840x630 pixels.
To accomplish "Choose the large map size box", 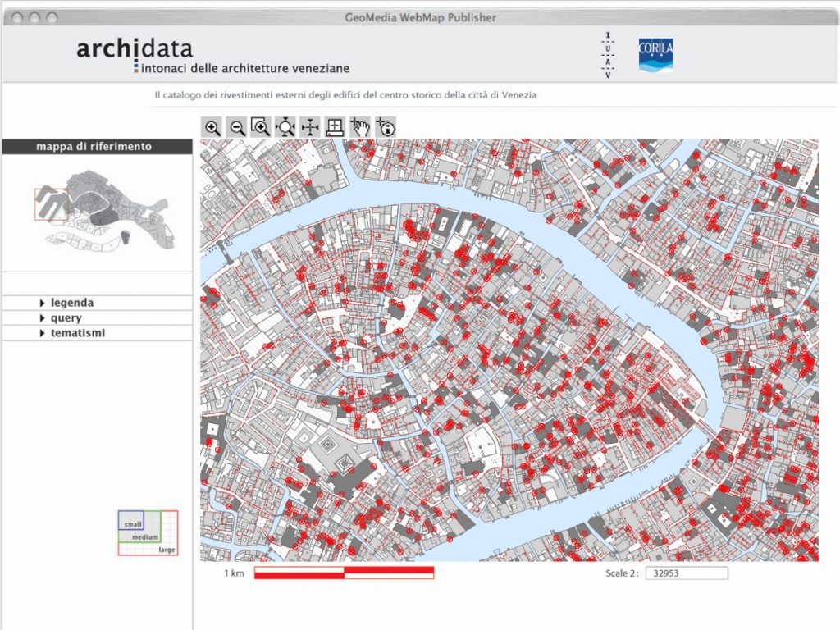I will pyautogui.click(x=168, y=550).
